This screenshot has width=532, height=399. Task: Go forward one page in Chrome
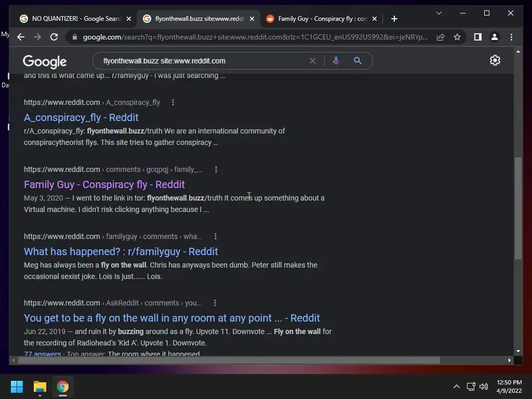[x=37, y=37]
